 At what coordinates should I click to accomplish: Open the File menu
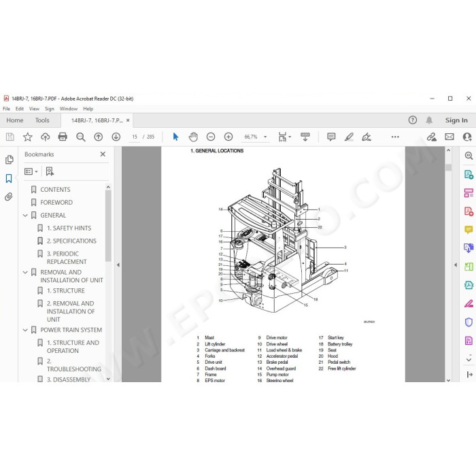[x=6, y=109]
